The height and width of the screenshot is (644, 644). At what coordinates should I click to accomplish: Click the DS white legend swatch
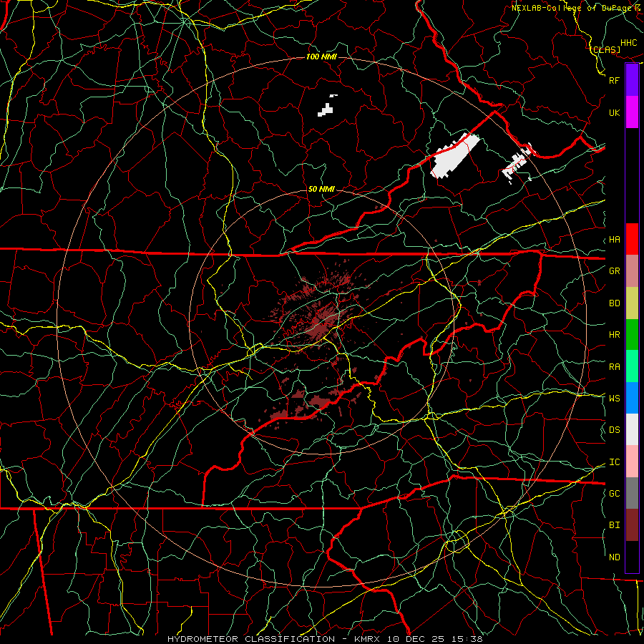(x=632, y=429)
